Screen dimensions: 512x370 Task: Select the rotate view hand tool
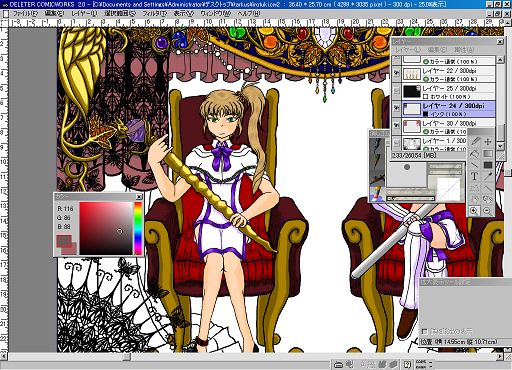click(x=488, y=199)
